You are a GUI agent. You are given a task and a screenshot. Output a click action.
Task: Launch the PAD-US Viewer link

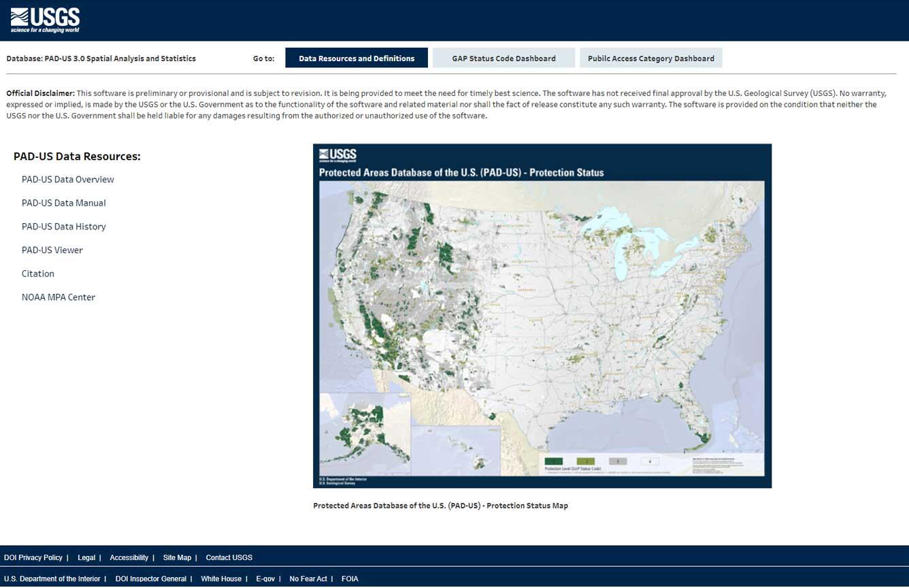(x=52, y=250)
